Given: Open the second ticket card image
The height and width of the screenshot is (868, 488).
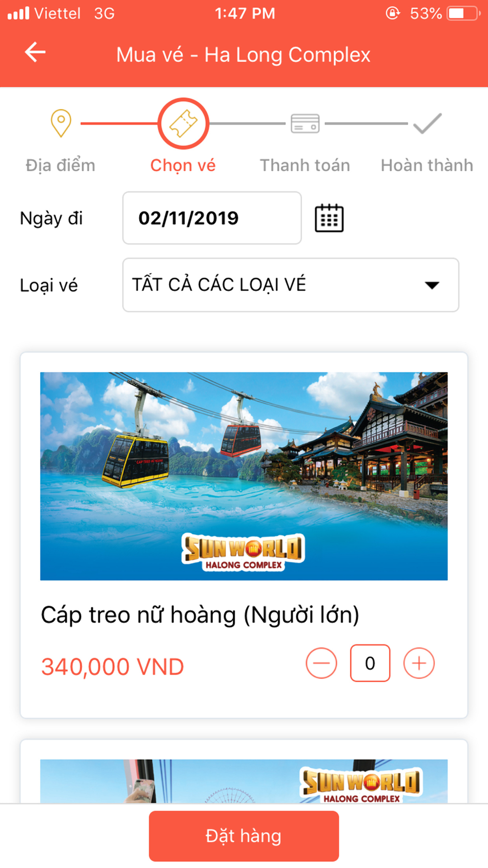Looking at the screenshot, I should (244, 781).
